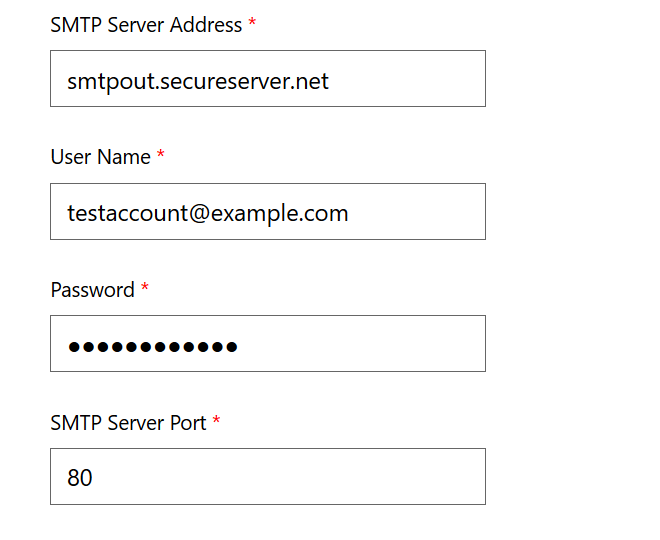Click the "Password" label text

[x=92, y=290]
